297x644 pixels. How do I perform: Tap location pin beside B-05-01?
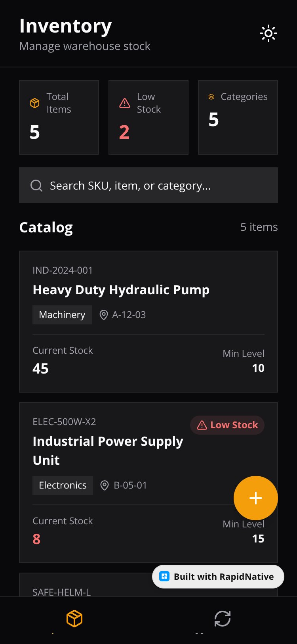105,485
